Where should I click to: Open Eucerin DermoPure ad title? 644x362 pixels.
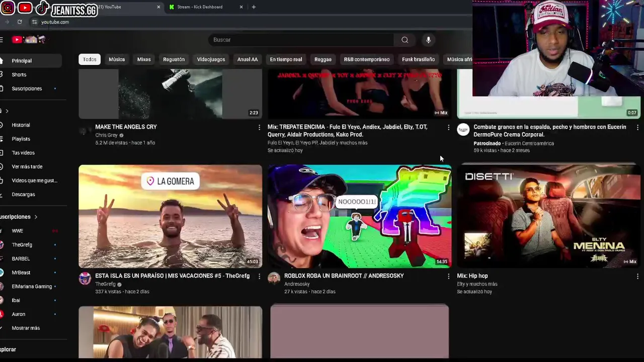(x=550, y=131)
